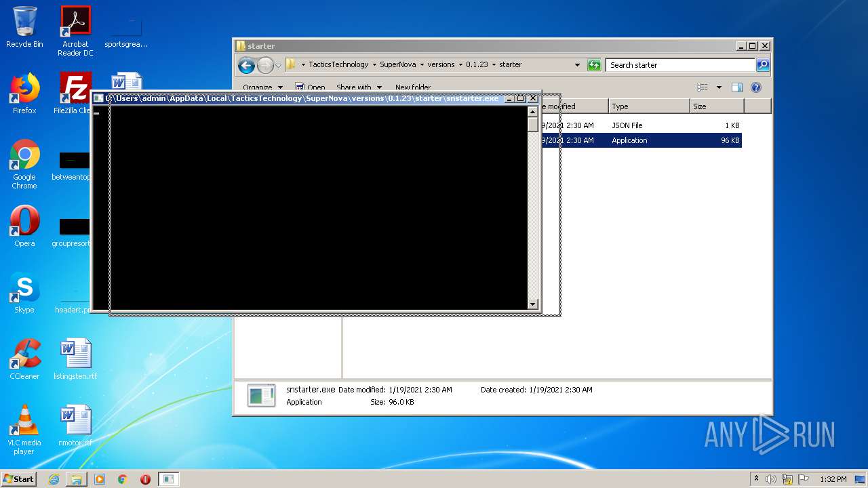This screenshot has height=488, width=868.
Task: Open Windows Media Player taskbar icon
Action: (x=100, y=479)
